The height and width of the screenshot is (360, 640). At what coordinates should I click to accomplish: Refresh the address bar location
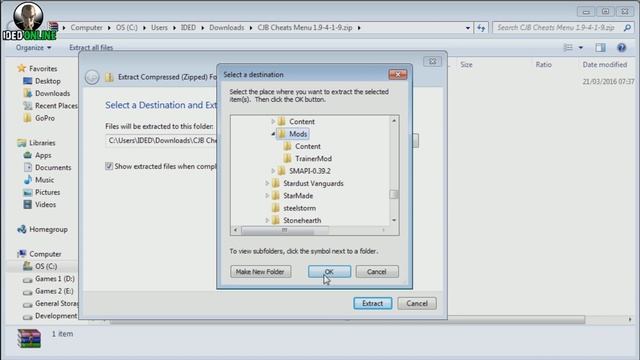coord(481,28)
